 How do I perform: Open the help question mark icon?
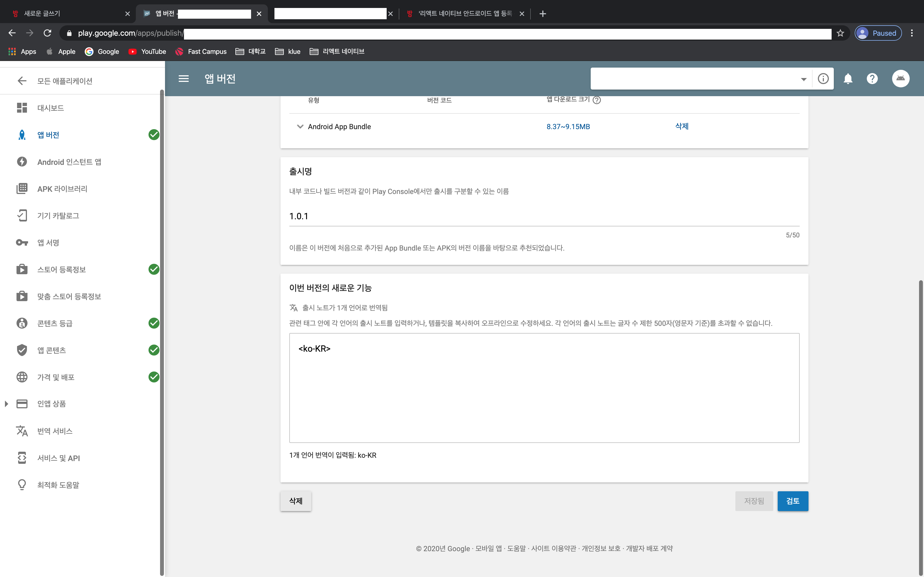coord(872,79)
